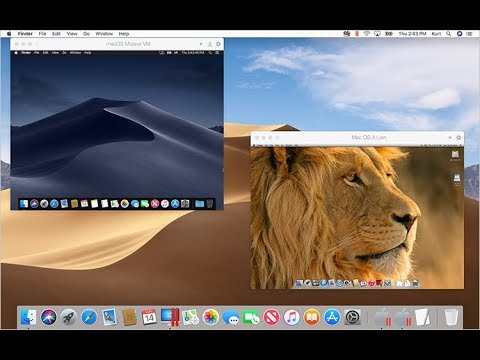The width and height of the screenshot is (480, 360).
Task: Open the host Finder menu
Action: point(25,34)
